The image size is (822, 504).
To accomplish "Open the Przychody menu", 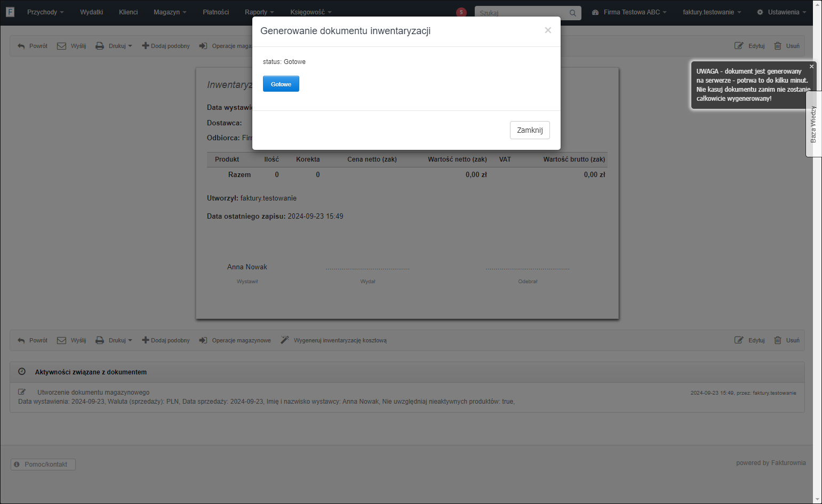I will [45, 12].
